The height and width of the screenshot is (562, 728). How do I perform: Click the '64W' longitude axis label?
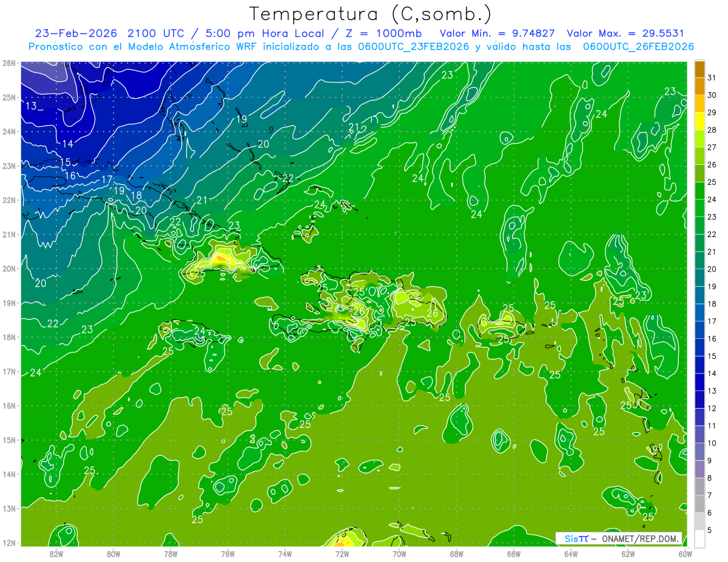[x=571, y=554]
